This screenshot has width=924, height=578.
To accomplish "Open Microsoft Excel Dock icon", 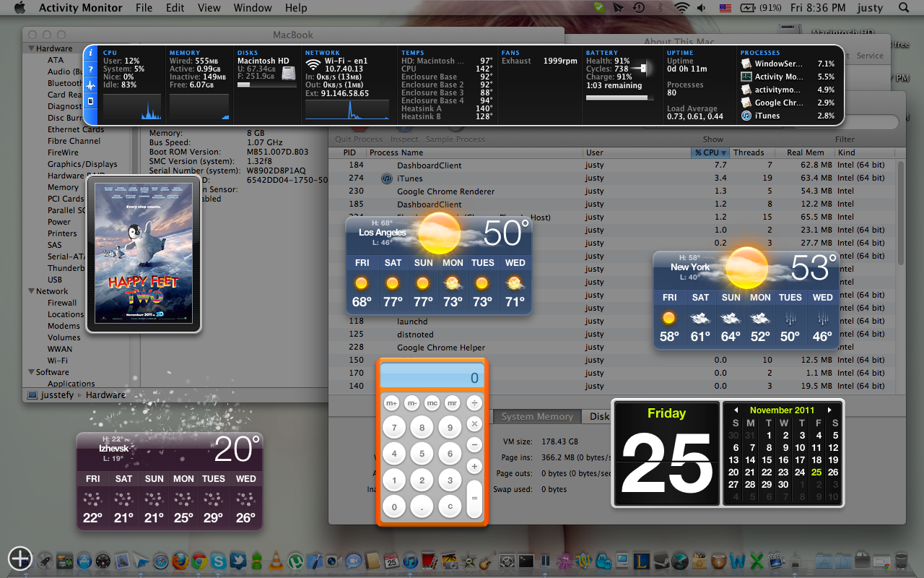I will [757, 561].
